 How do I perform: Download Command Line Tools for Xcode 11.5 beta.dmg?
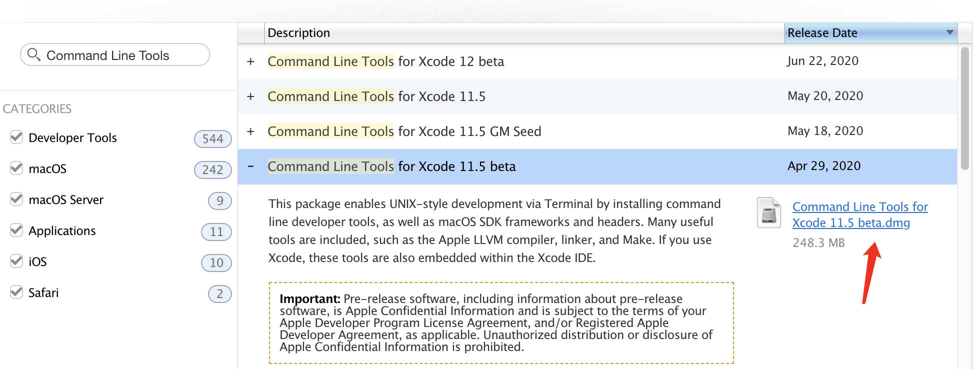[859, 215]
